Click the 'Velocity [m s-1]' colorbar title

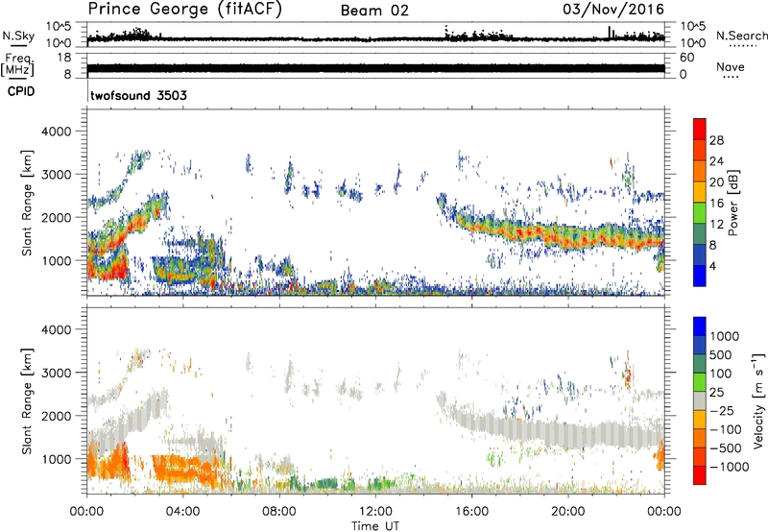[758, 401]
